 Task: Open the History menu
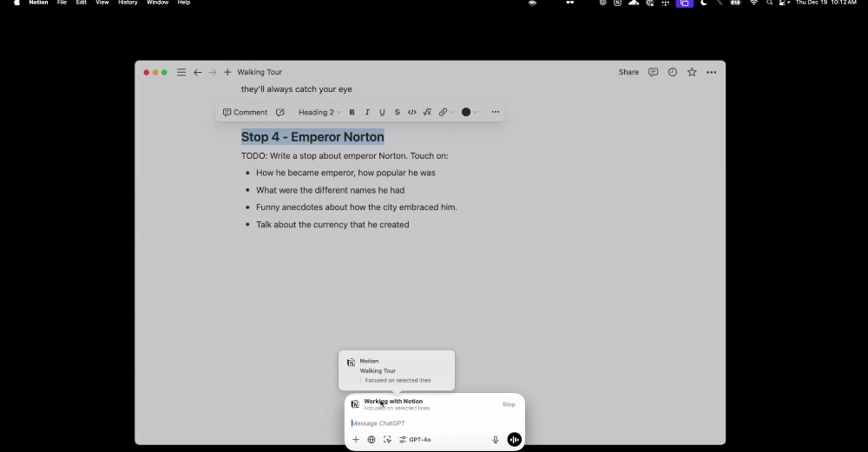[x=128, y=3]
